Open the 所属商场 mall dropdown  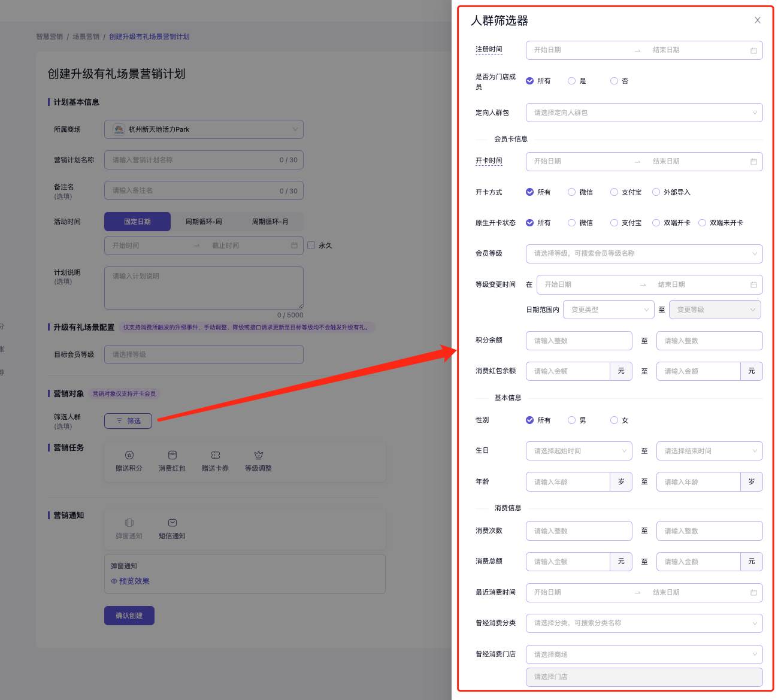[x=204, y=129]
